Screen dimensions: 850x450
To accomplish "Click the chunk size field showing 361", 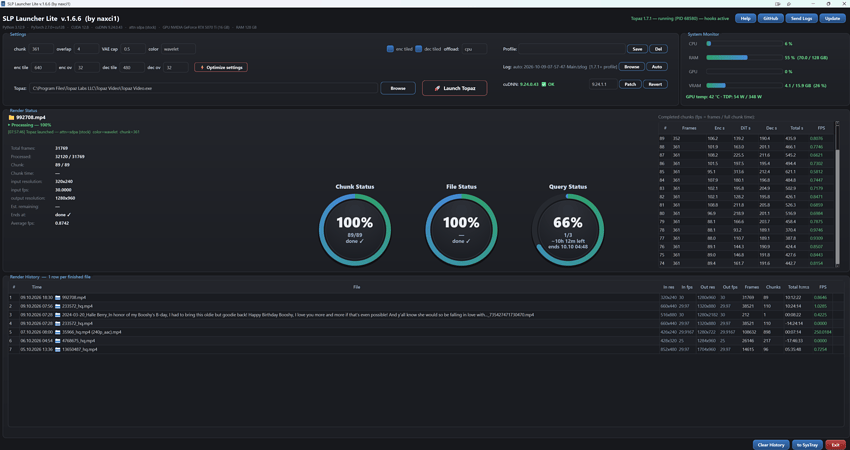I will pos(41,49).
